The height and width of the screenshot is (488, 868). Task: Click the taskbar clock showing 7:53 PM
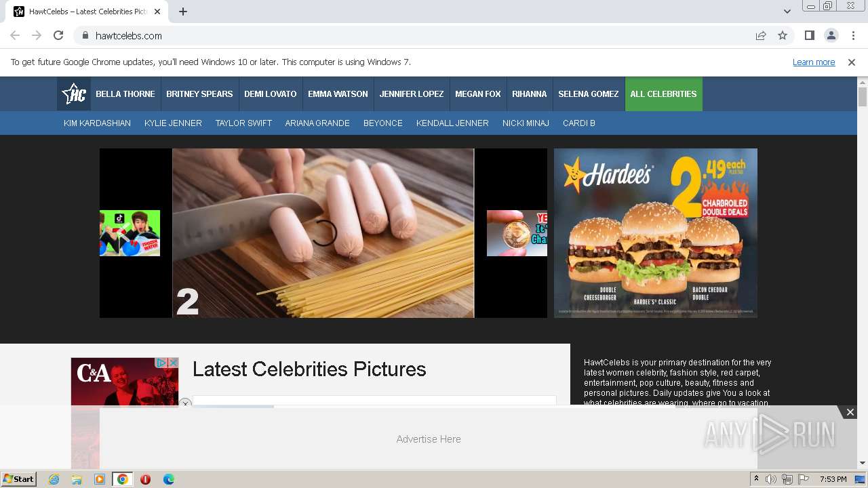(833, 479)
